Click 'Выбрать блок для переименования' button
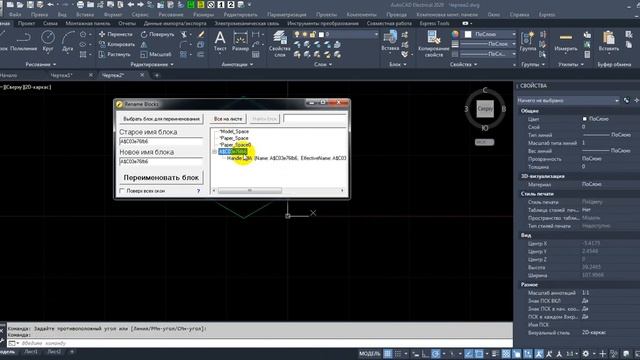Screen dimensions: 640x360 coord(161,119)
